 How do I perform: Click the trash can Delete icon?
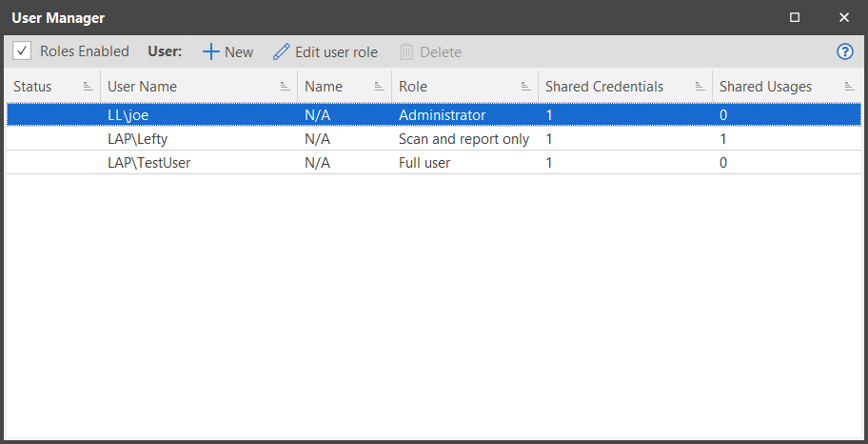406,52
